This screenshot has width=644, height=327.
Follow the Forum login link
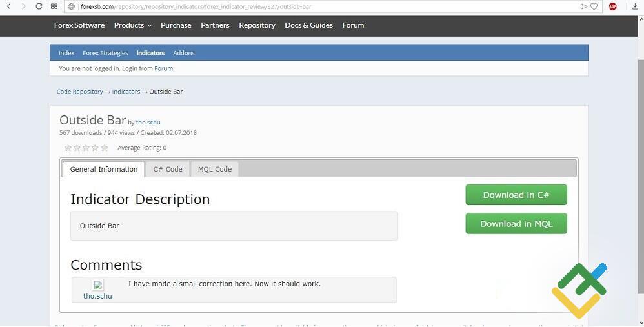tap(163, 68)
